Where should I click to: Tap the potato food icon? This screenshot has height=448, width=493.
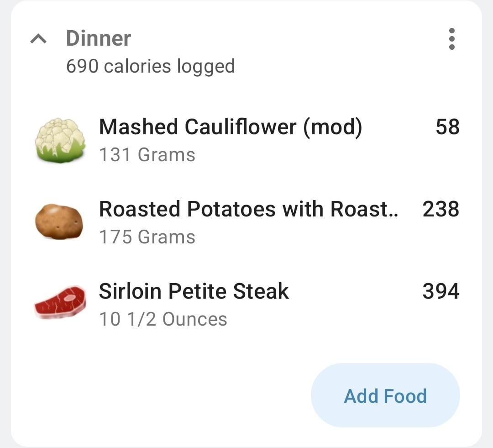59,222
